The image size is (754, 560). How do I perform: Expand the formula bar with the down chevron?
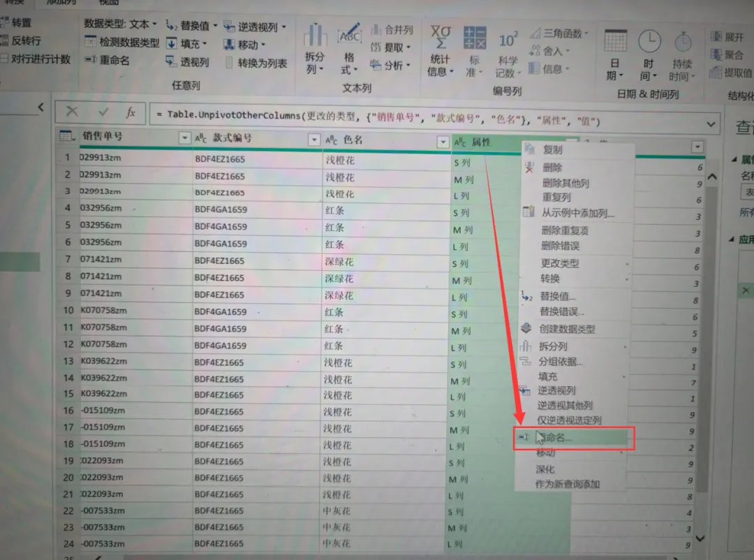[711, 124]
